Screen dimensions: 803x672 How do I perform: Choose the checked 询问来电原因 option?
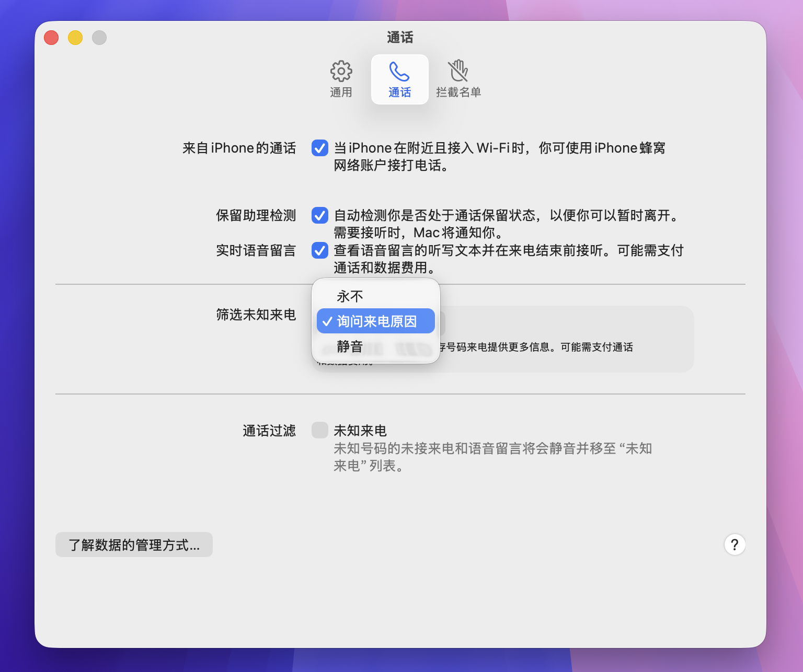tap(376, 321)
